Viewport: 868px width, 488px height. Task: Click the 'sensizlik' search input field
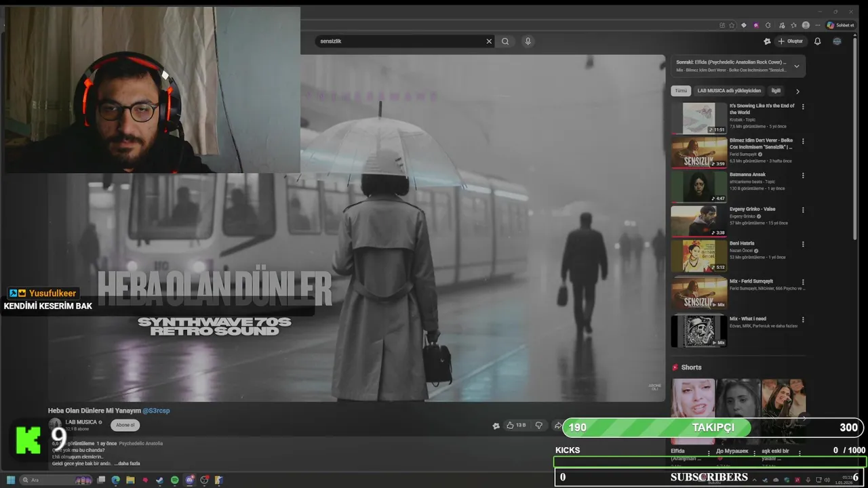pos(400,41)
